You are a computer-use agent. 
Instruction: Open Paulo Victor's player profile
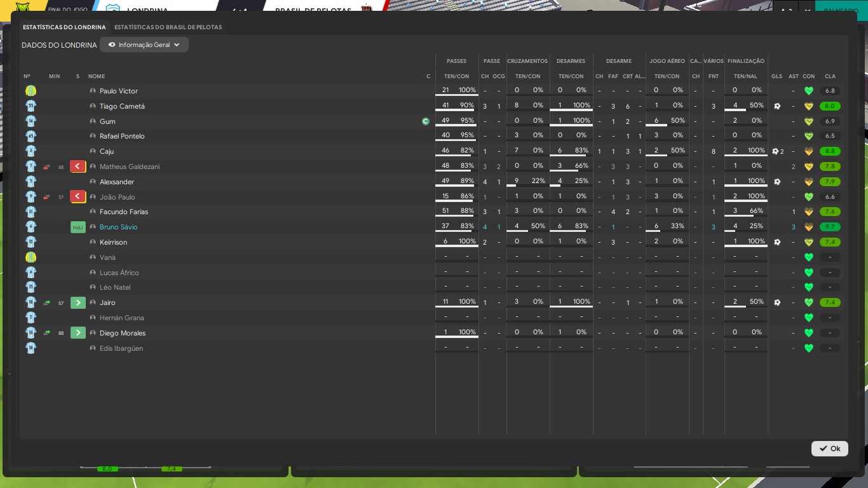click(119, 91)
